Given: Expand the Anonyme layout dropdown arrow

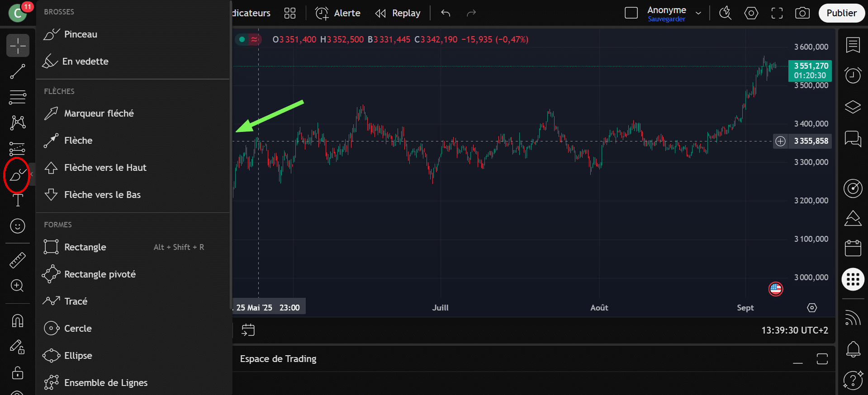Looking at the screenshot, I should tap(698, 13).
